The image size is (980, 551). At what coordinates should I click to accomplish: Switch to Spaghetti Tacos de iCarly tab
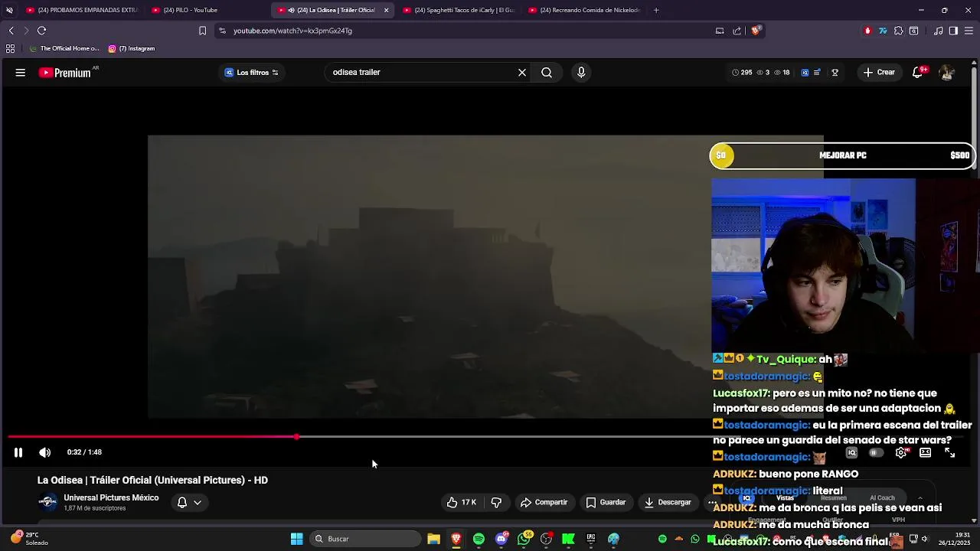[458, 10]
